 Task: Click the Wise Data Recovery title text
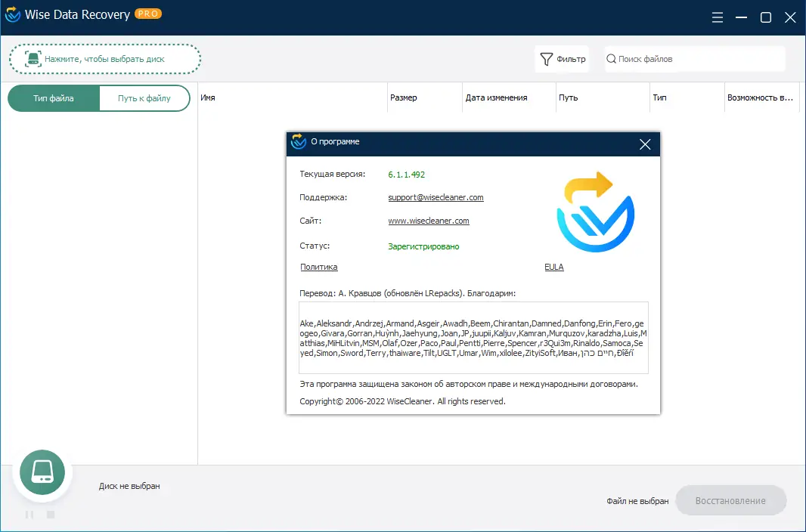pos(77,14)
